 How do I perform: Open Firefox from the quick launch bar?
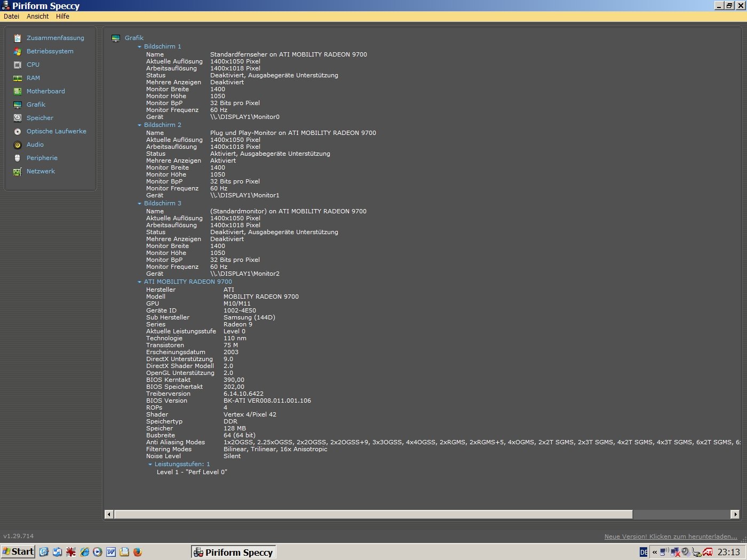(x=138, y=552)
